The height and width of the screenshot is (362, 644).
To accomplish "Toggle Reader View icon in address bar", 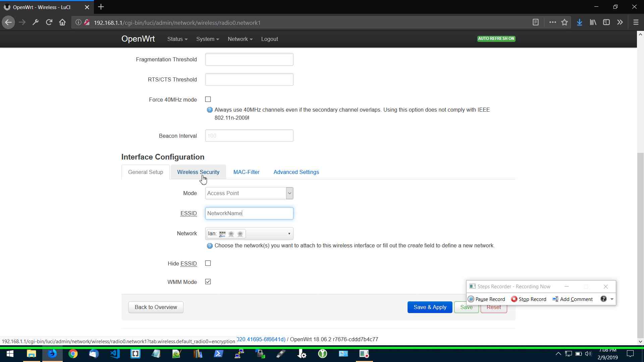I will pyautogui.click(x=536, y=22).
